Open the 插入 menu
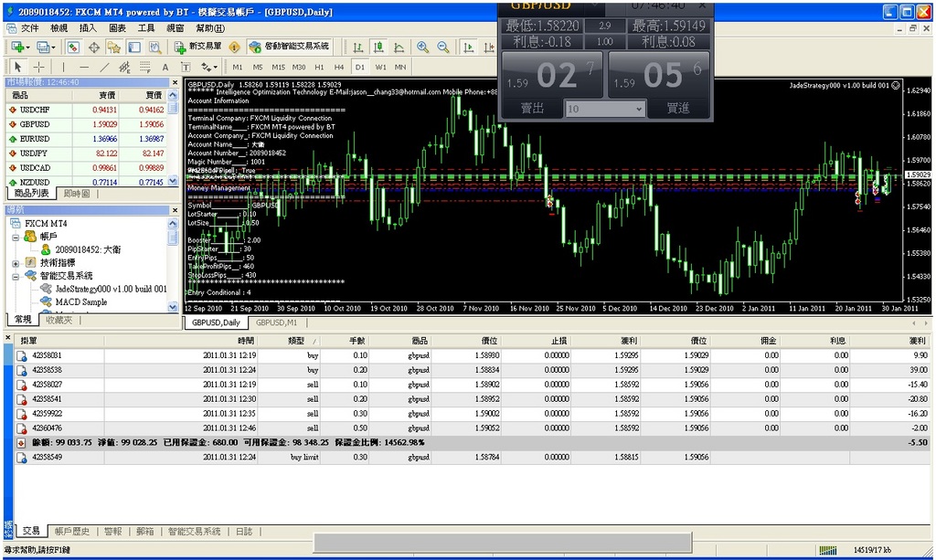This screenshot has height=560, width=936. point(88,28)
